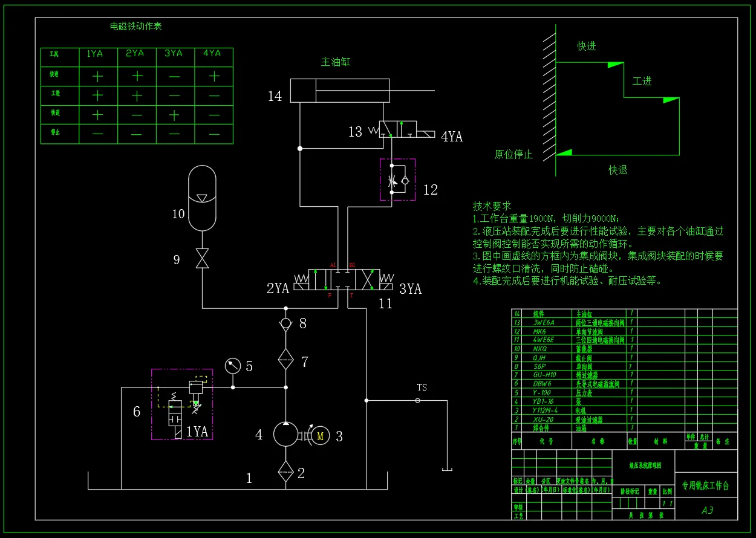The image size is (756, 538).
Task: Select the 液压系统原理图 title block text
Action: tap(645, 466)
